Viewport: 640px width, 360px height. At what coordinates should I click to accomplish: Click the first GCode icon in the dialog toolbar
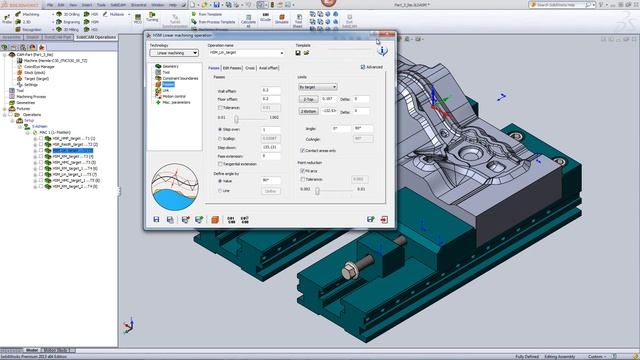click(x=231, y=220)
